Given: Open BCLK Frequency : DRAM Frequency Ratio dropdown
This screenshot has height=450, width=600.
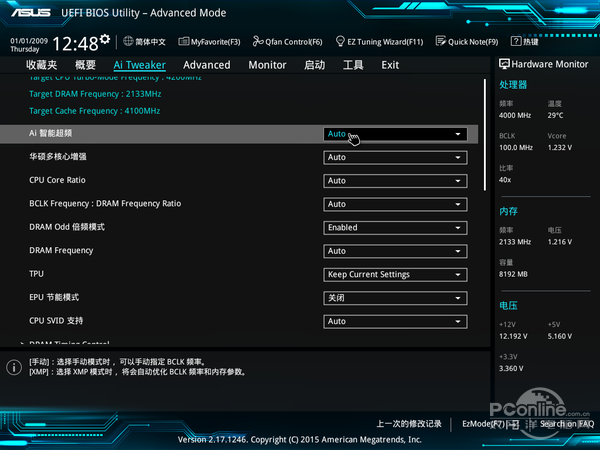Looking at the screenshot, I should [x=395, y=204].
